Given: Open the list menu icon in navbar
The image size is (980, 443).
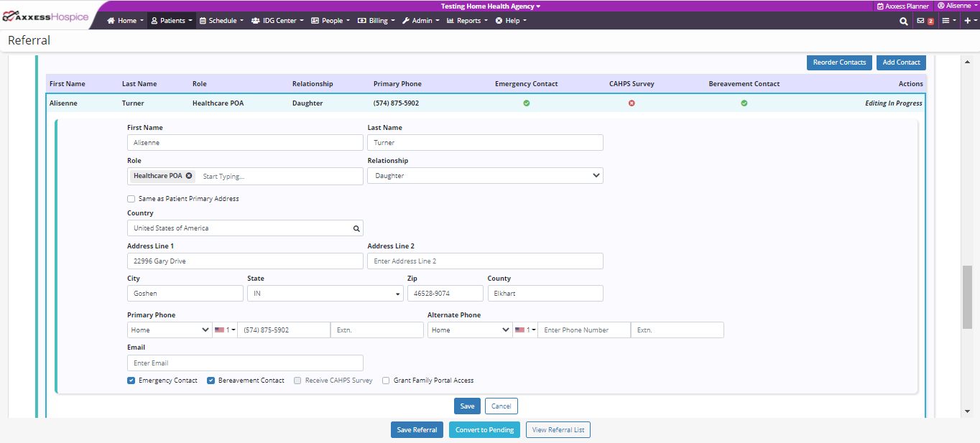Looking at the screenshot, I should (946, 21).
